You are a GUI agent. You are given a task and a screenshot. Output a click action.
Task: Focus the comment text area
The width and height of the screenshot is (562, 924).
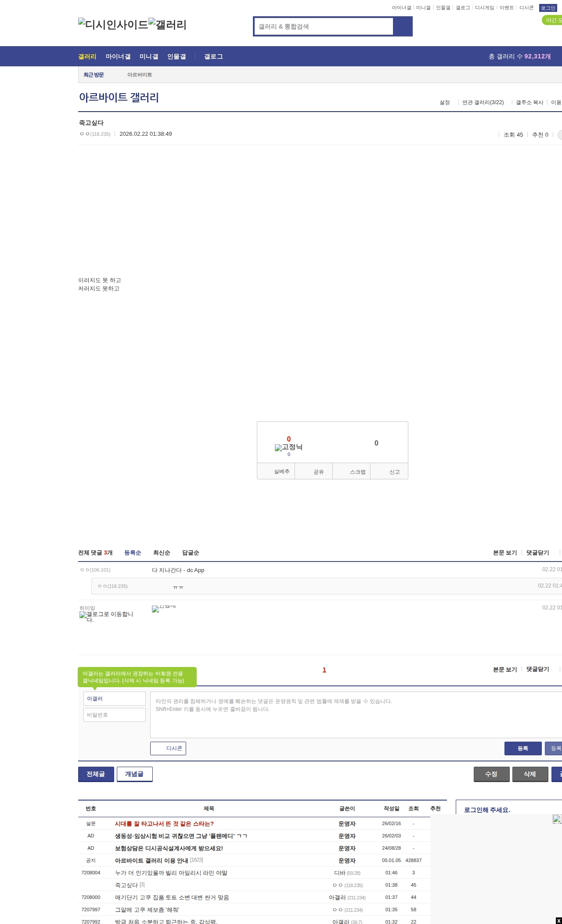[356, 715]
